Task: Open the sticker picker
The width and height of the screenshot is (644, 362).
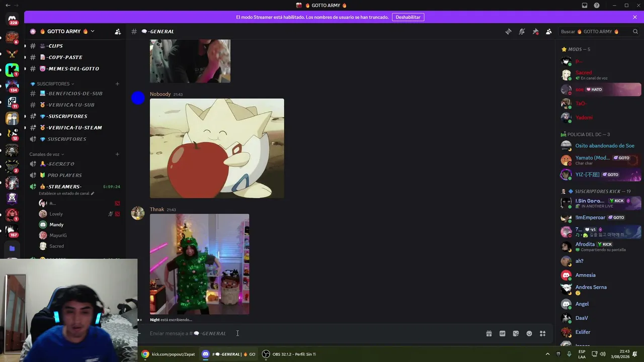Action: 516,333
